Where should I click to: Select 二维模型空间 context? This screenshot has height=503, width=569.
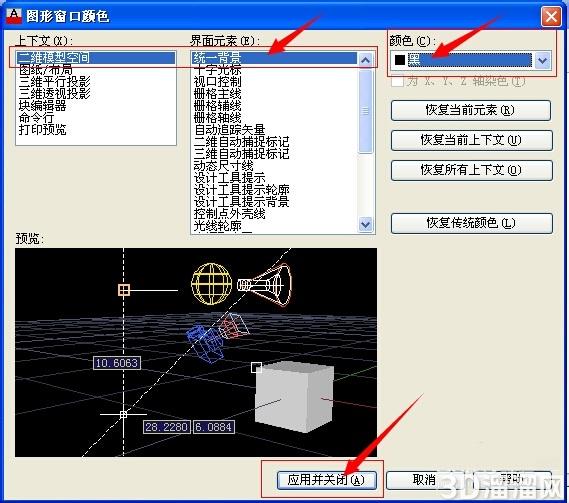(96, 57)
